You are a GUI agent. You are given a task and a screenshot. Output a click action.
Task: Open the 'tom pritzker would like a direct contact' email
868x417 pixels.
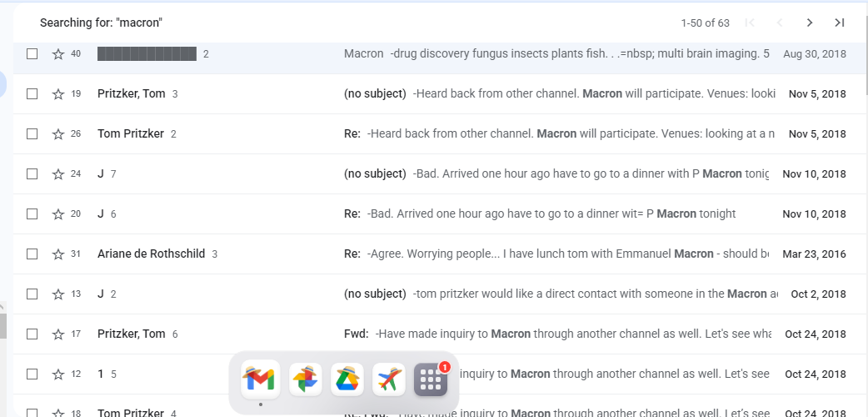pyautogui.click(x=440, y=294)
